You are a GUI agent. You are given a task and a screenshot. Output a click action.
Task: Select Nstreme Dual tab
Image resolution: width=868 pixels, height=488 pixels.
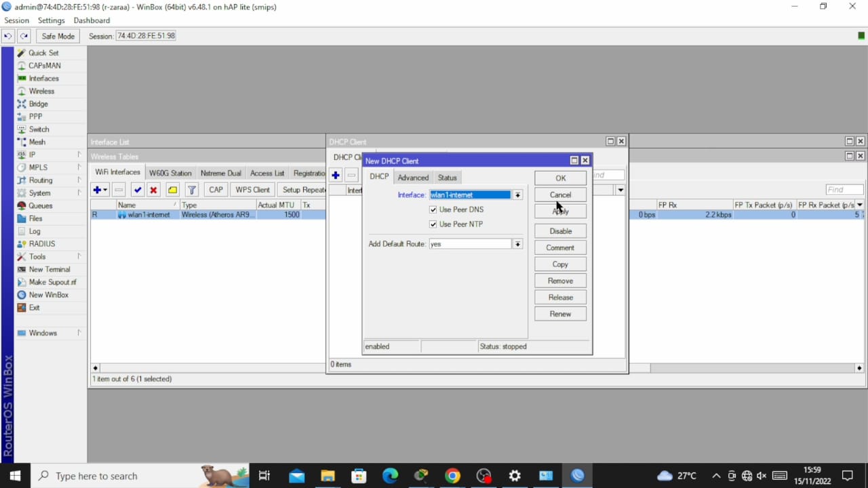pos(220,174)
